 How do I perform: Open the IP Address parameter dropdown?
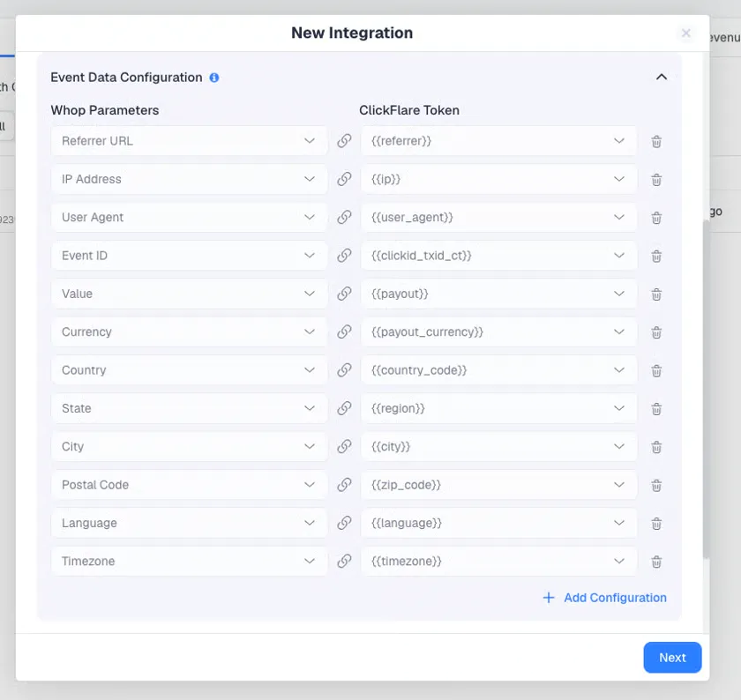(x=189, y=179)
